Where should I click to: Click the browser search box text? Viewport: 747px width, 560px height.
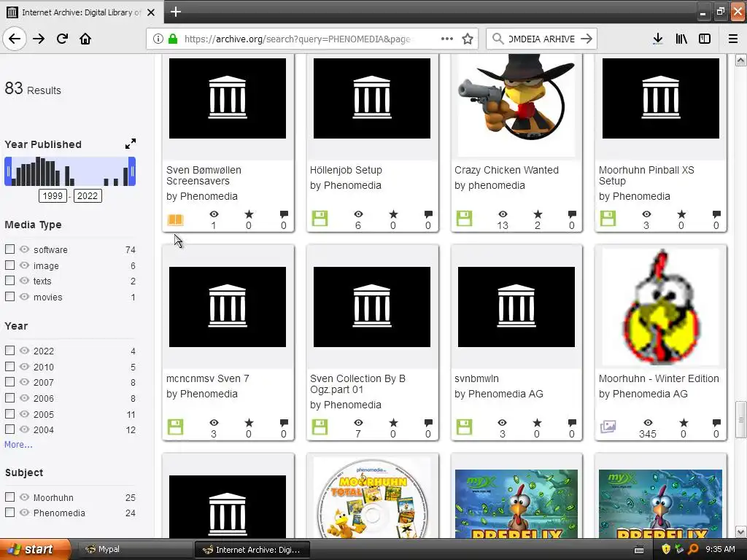pyautogui.click(x=542, y=39)
